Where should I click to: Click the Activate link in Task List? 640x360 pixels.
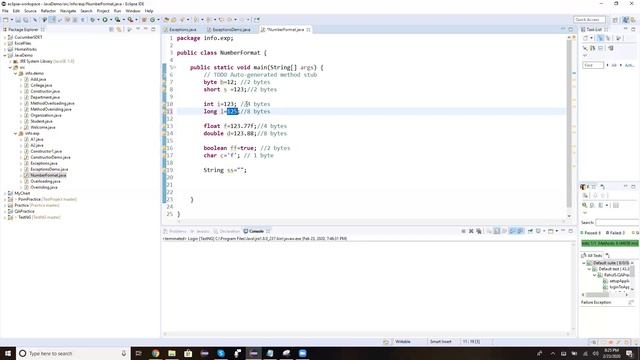[629, 65]
